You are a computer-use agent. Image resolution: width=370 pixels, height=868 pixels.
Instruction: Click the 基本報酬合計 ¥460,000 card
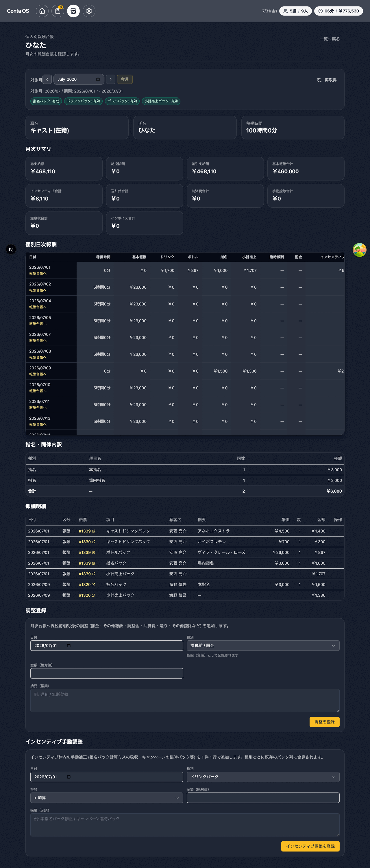pos(306,168)
